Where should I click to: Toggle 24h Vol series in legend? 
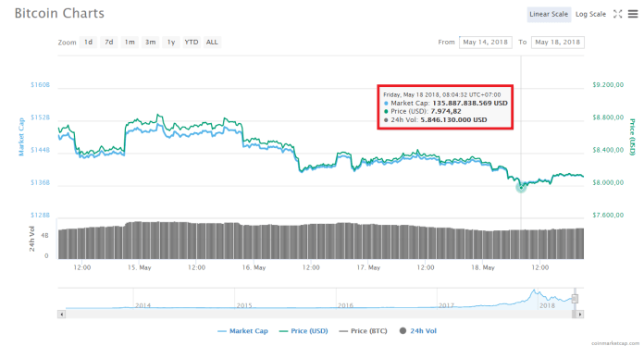(x=418, y=331)
